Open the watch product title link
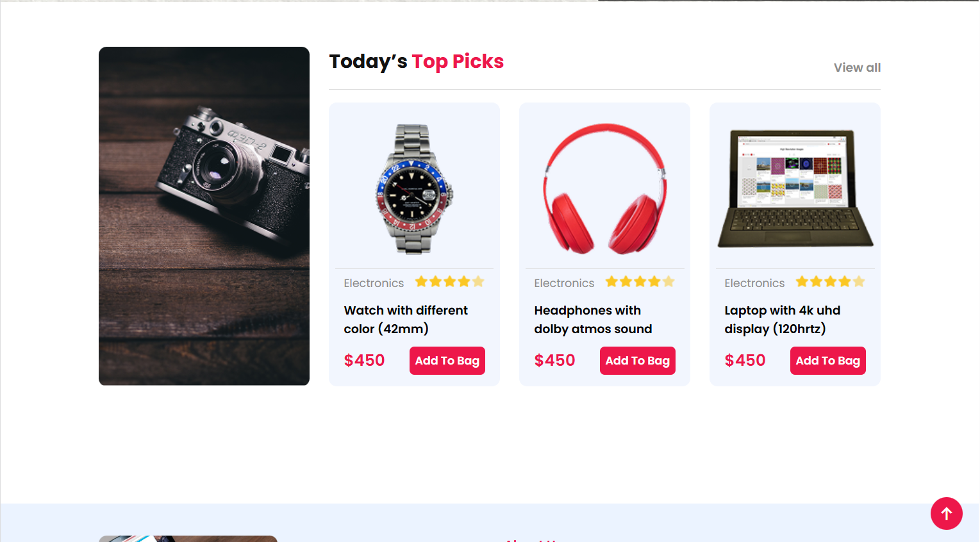 pyautogui.click(x=405, y=319)
